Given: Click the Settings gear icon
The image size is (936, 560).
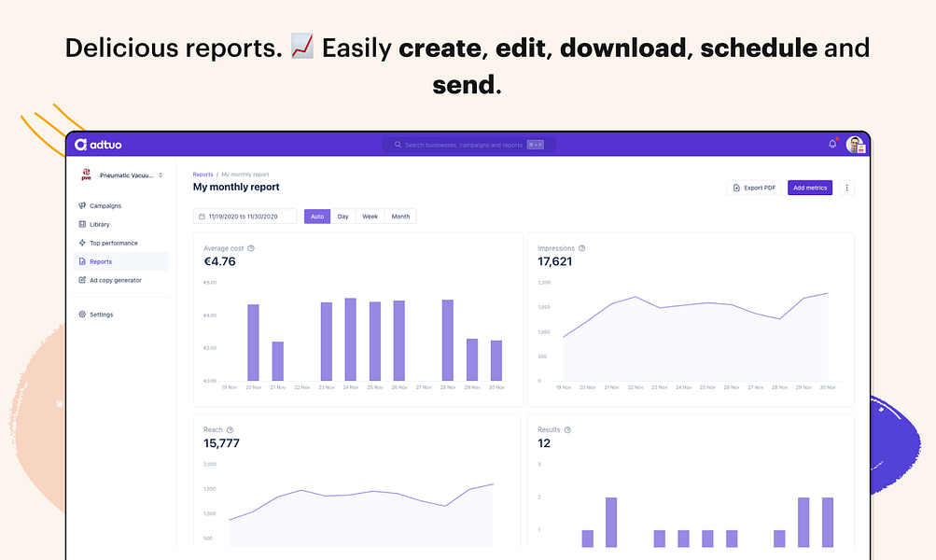Looking at the screenshot, I should coord(82,314).
